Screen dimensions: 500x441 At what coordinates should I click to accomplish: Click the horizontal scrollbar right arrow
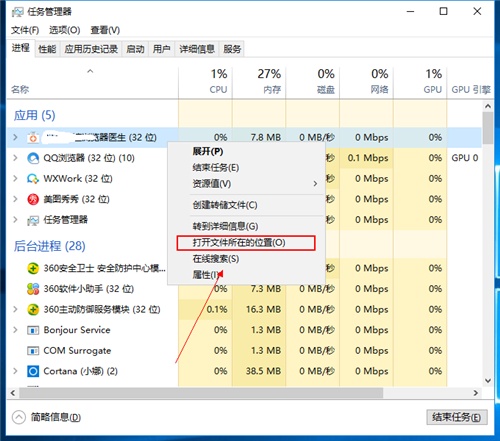(x=476, y=393)
